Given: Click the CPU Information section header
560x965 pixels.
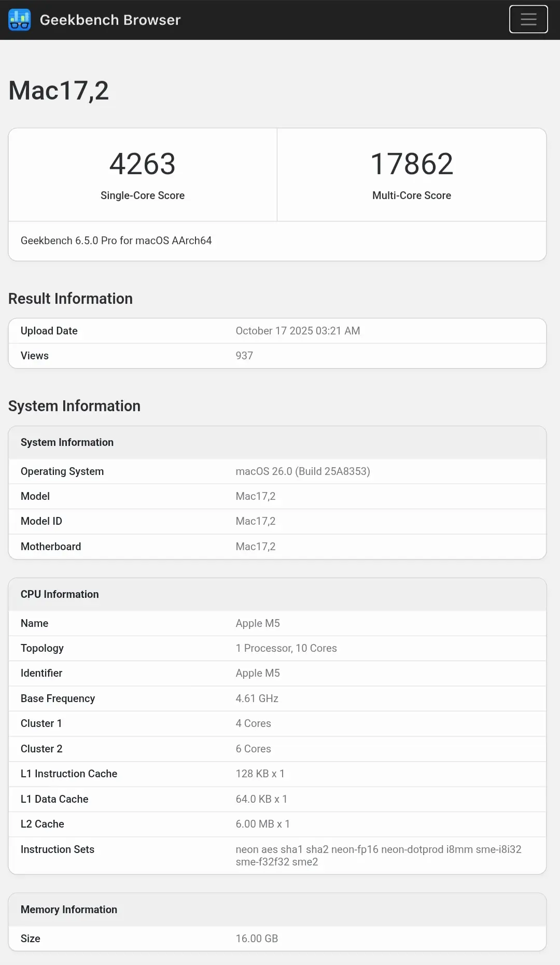Looking at the screenshot, I should (60, 594).
